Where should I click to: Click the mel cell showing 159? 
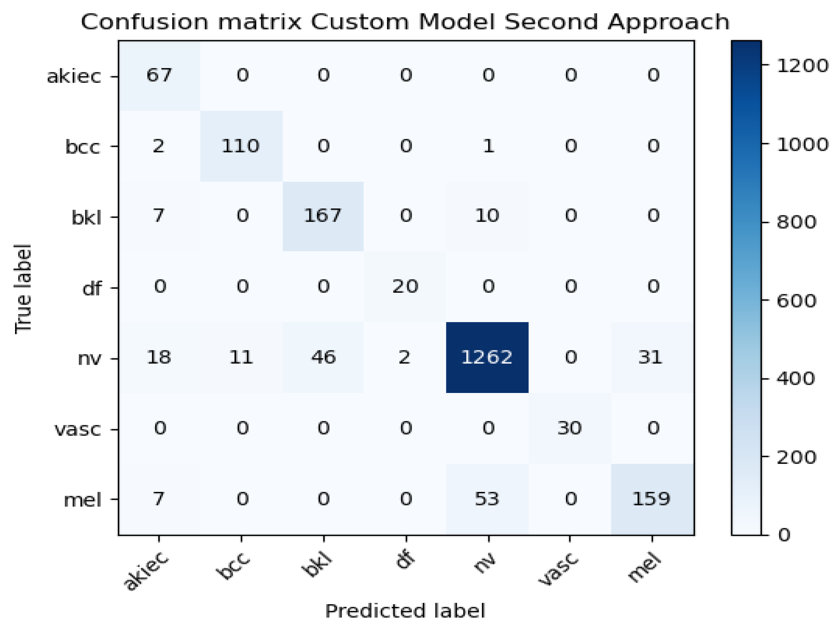click(652, 499)
